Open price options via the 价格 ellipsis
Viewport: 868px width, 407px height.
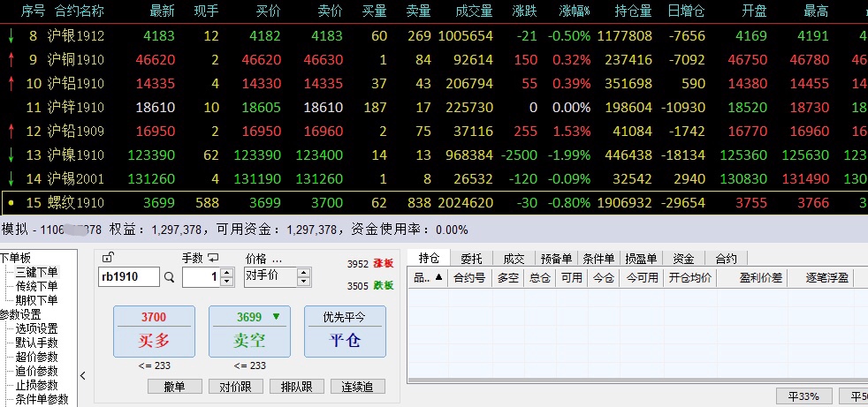tap(277, 259)
